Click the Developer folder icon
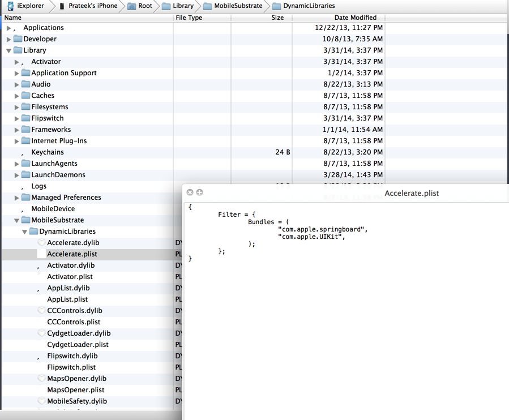 (x=18, y=39)
